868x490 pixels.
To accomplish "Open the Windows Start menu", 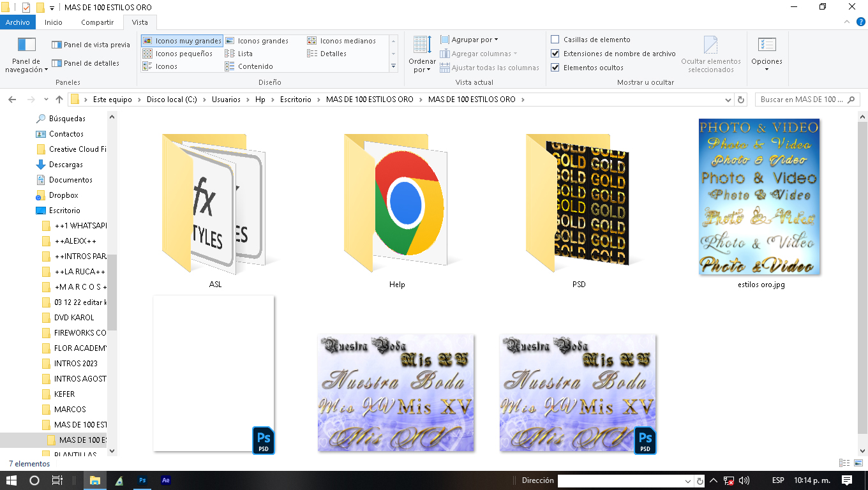I will [x=11, y=480].
